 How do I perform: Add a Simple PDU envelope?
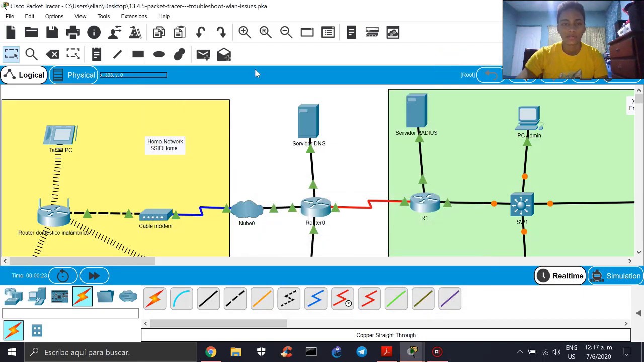click(203, 54)
